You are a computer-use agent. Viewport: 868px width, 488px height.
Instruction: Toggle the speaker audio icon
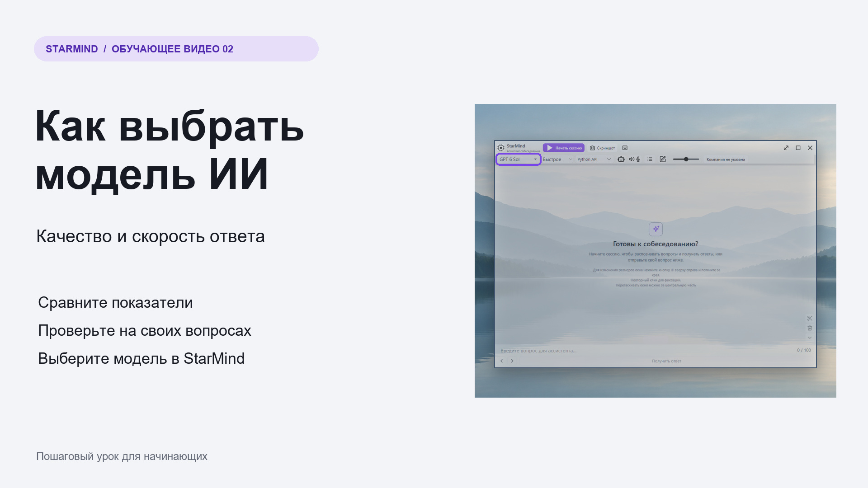(x=632, y=159)
